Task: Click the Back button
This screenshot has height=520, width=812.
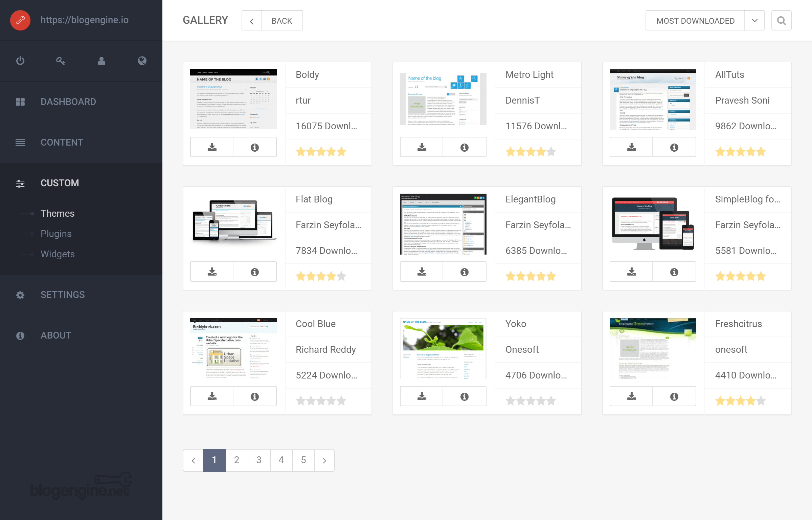Action: point(272,21)
